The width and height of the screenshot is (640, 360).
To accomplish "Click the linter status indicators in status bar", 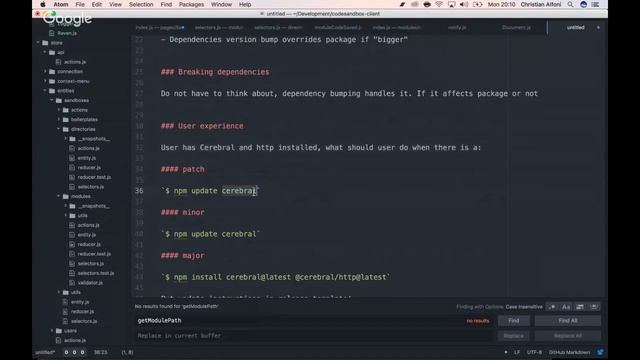I will coord(74,352).
